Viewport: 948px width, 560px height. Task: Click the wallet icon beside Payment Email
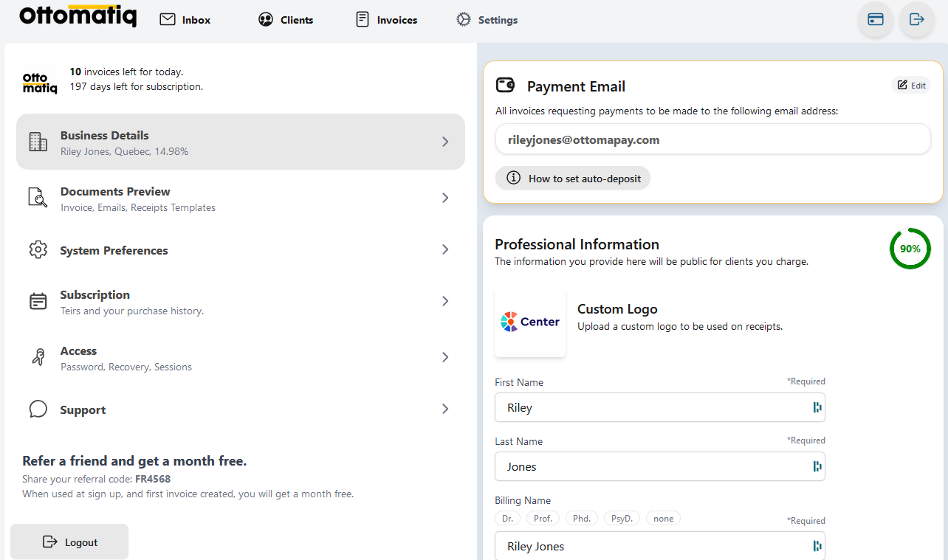click(x=506, y=86)
